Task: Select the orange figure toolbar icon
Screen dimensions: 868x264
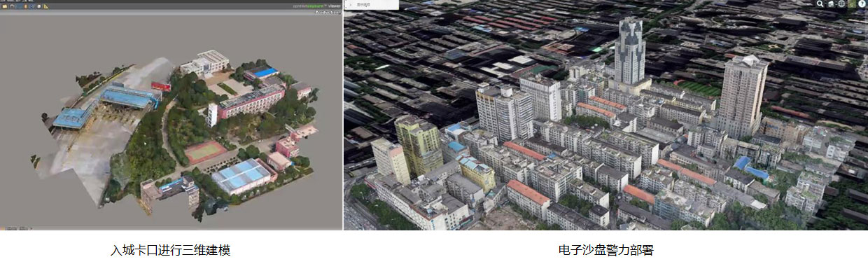Action: 25,6
